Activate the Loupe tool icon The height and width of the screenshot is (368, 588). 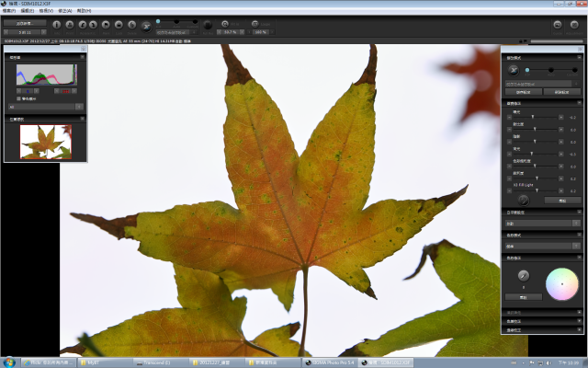coord(255,24)
